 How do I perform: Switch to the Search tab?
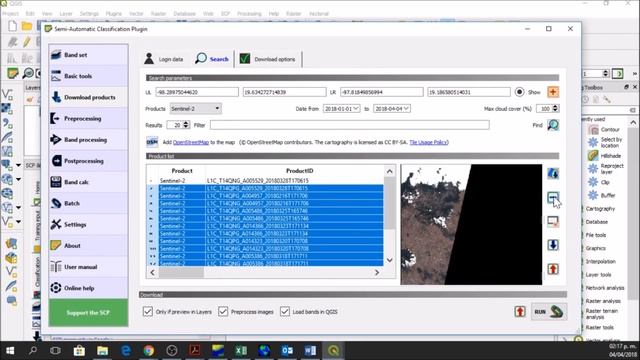(x=212, y=59)
